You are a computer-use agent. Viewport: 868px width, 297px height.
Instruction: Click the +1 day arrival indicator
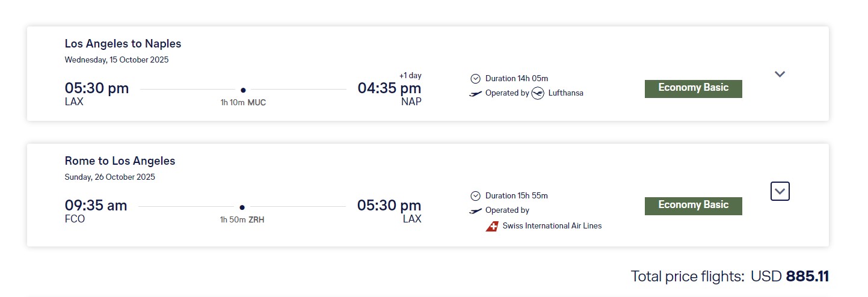coord(410,76)
